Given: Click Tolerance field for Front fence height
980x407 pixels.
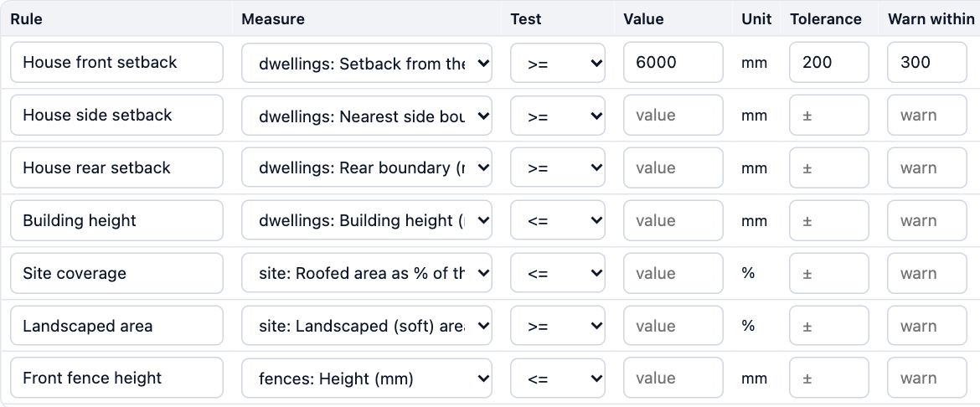Looking at the screenshot, I should point(828,379).
